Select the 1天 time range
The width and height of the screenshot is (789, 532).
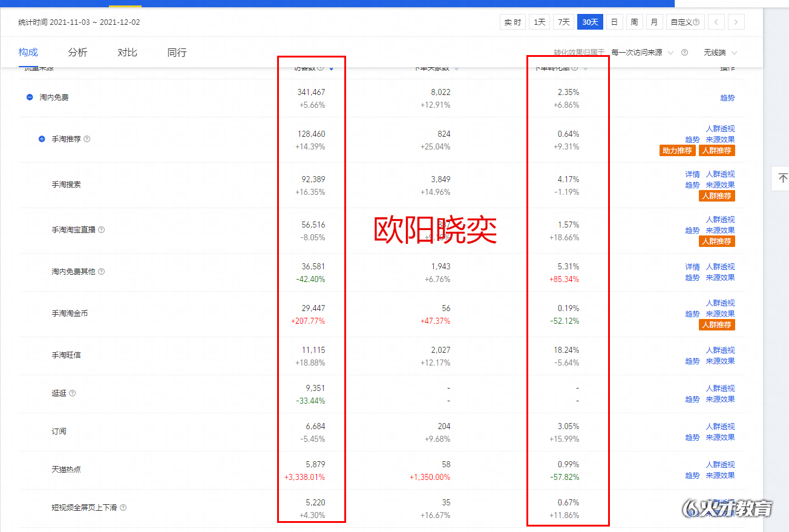(x=539, y=22)
